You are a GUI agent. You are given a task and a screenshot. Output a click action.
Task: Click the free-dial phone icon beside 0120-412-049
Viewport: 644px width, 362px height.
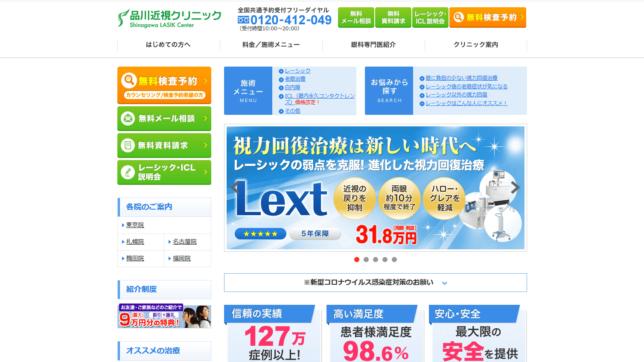point(243,20)
